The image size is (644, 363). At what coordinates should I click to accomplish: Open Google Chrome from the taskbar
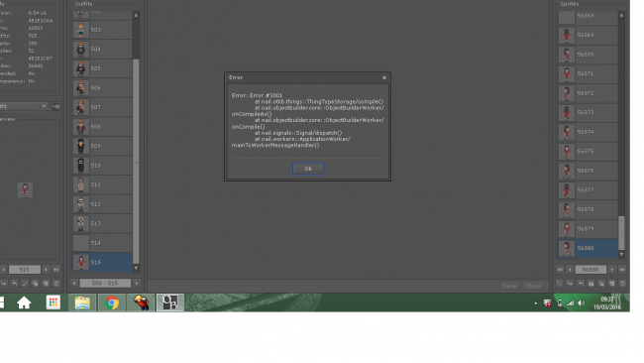[112, 302]
